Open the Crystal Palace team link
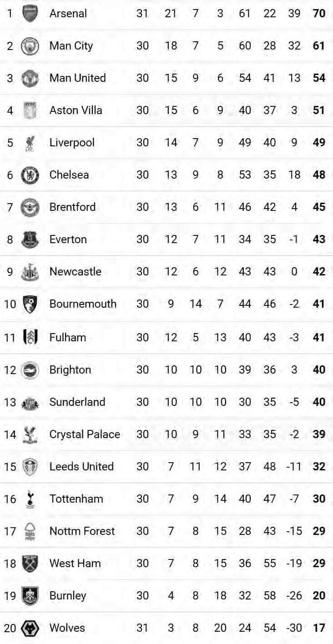The width and height of the screenshot is (333, 644). 85,434
